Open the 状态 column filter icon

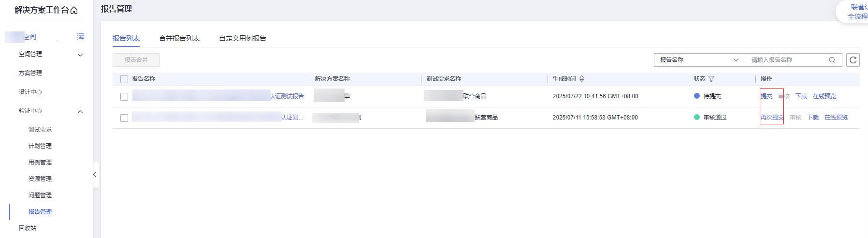click(x=711, y=79)
